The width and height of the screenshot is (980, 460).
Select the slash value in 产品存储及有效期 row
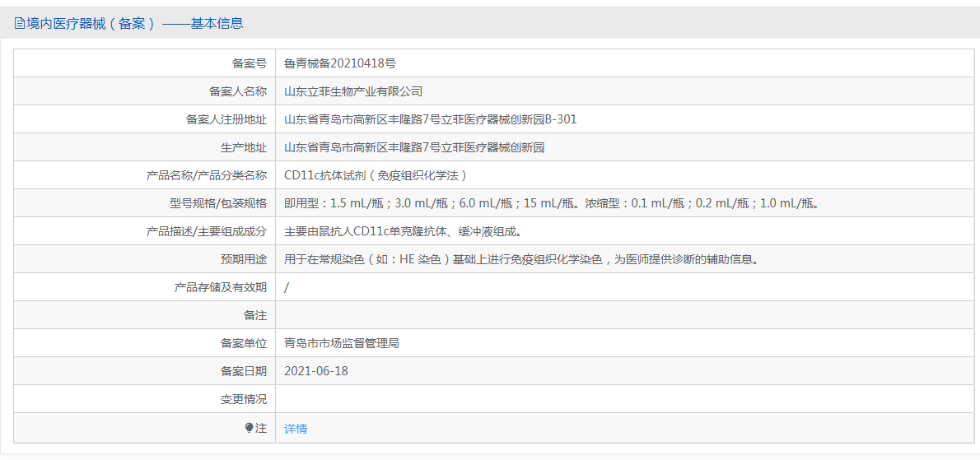click(x=287, y=288)
